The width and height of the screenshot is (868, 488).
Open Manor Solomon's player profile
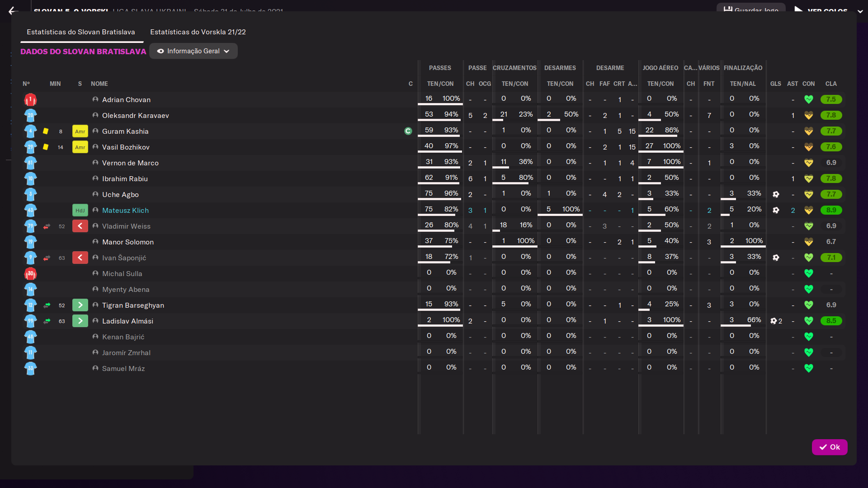coord(128,242)
